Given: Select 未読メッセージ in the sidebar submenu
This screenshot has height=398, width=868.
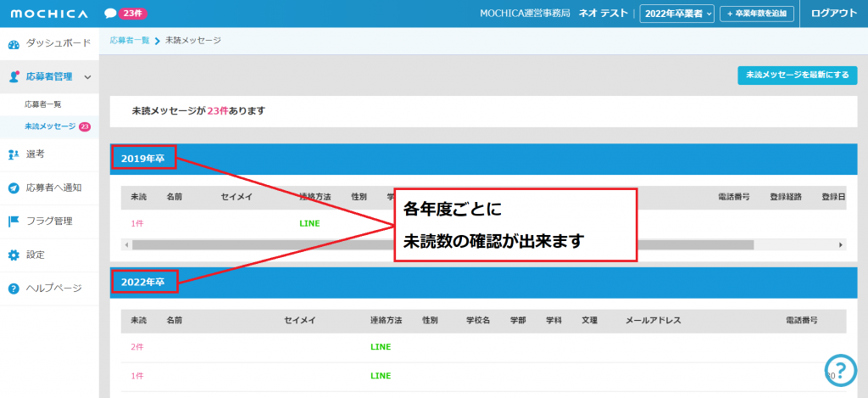Looking at the screenshot, I should (51, 126).
